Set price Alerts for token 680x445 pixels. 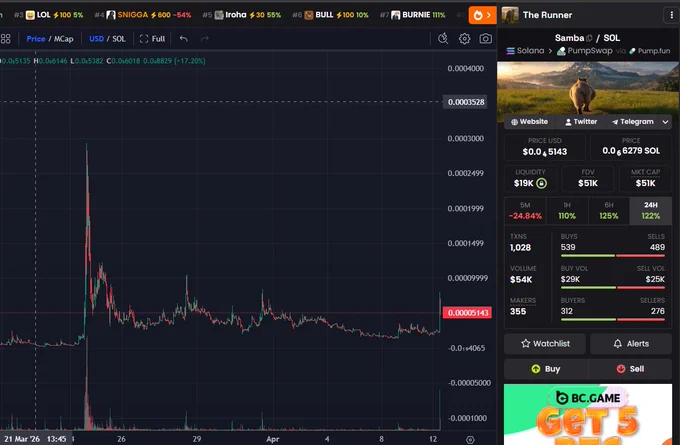click(631, 344)
